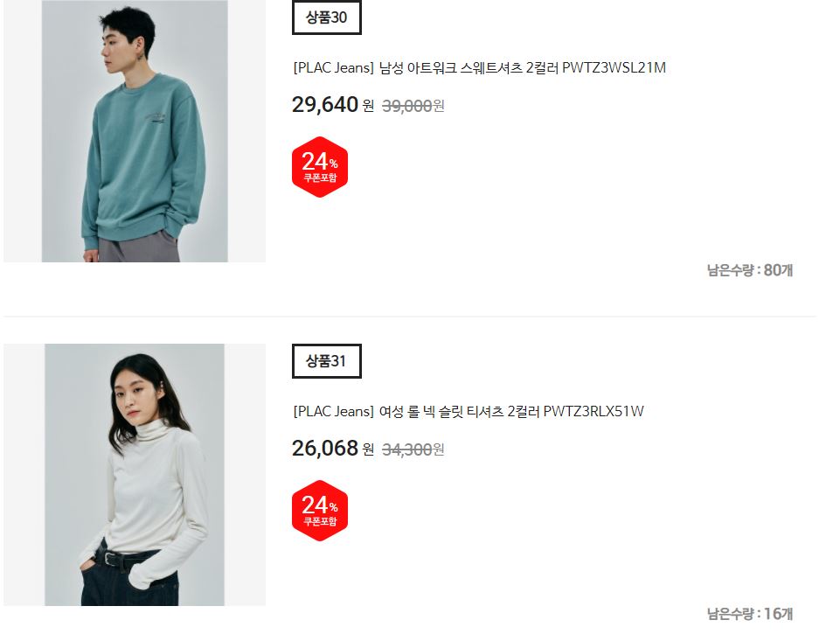Click the 29,640원 sale price
The height and width of the screenshot is (641, 840).
[x=333, y=105]
